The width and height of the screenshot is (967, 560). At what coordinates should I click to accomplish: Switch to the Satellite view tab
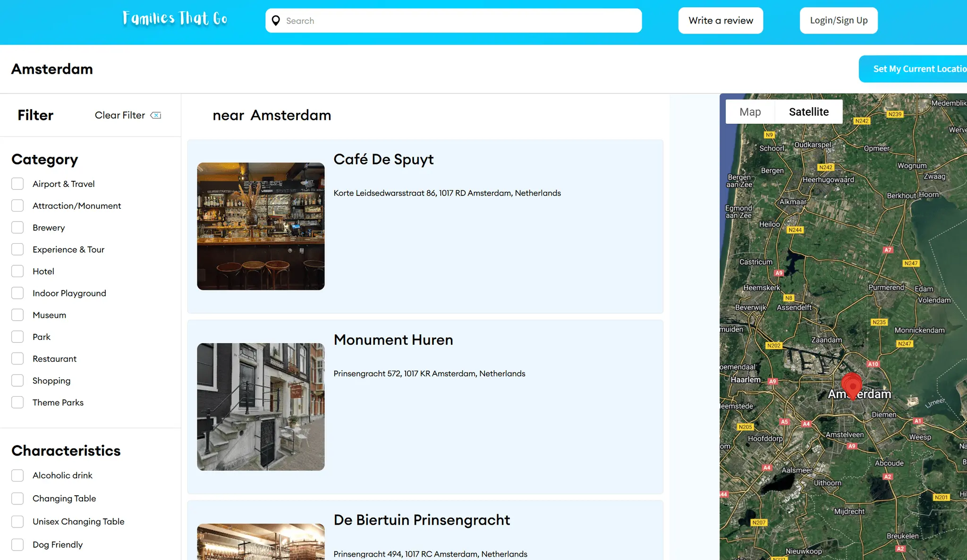[x=809, y=112]
